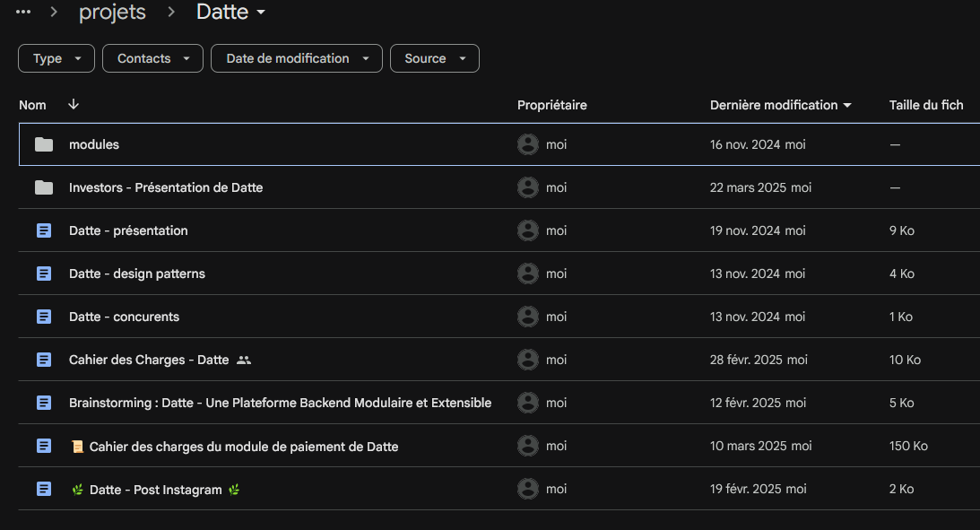Viewport: 980px width, 530px height.
Task: Toggle name sort direction arrow
Action: click(x=74, y=105)
